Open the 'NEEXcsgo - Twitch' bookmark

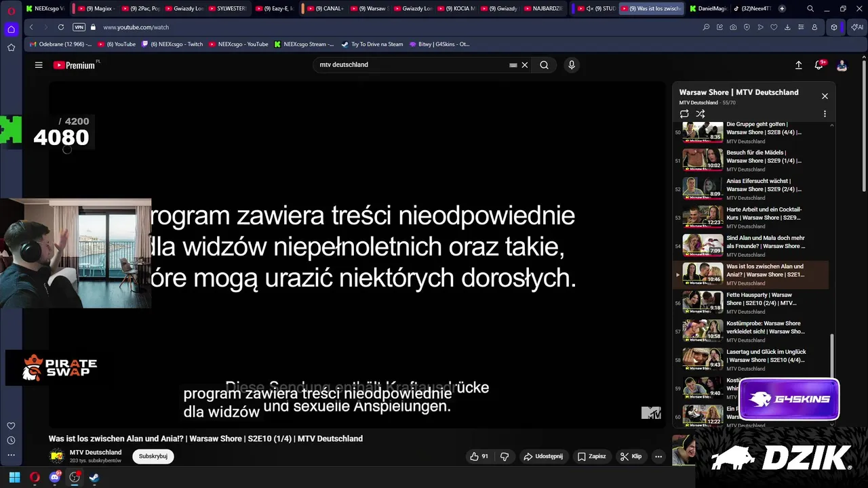coord(172,44)
